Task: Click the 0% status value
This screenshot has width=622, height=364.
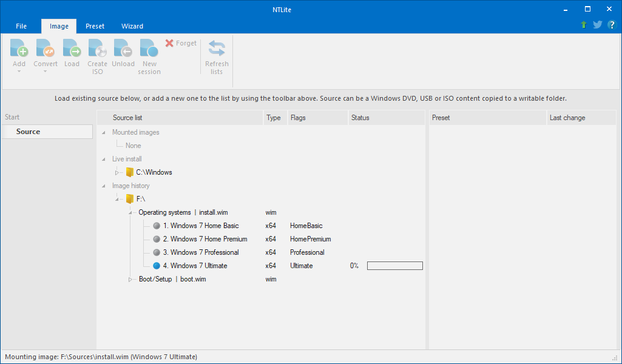Action: pyautogui.click(x=354, y=266)
